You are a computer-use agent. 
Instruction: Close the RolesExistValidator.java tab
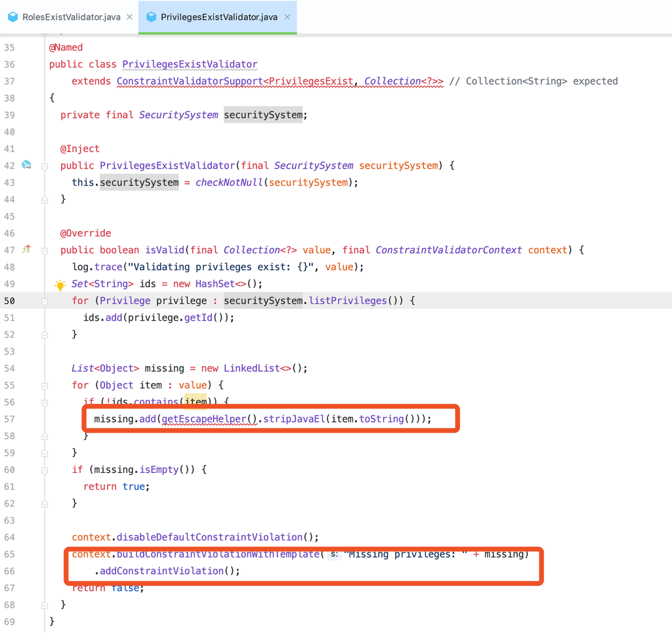129,17
